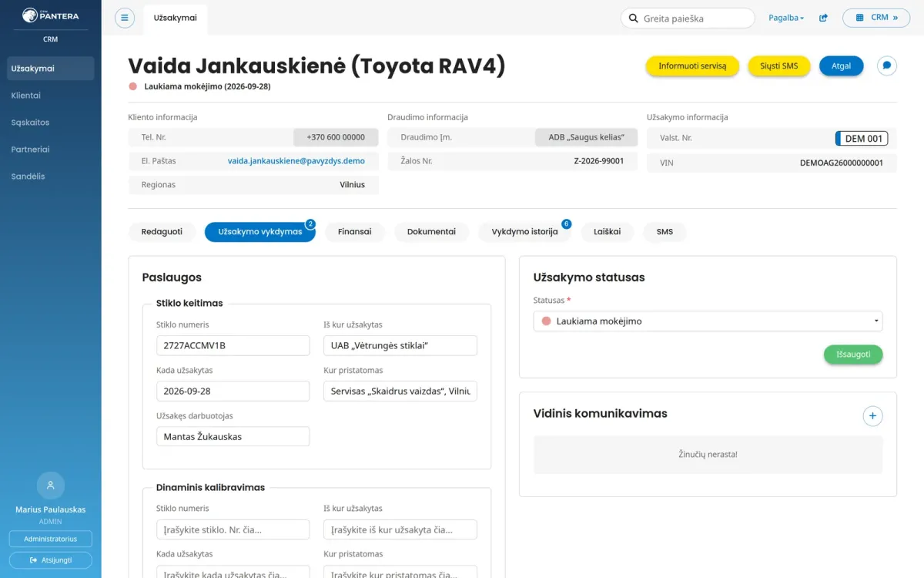Open the Pagalba help dropdown
Image resolution: width=924 pixels, height=578 pixels.
coord(786,18)
